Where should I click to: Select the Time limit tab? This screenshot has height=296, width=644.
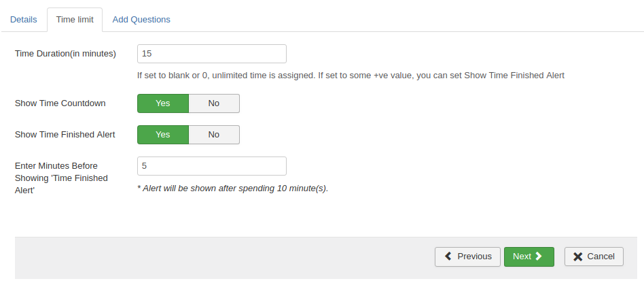point(75,20)
